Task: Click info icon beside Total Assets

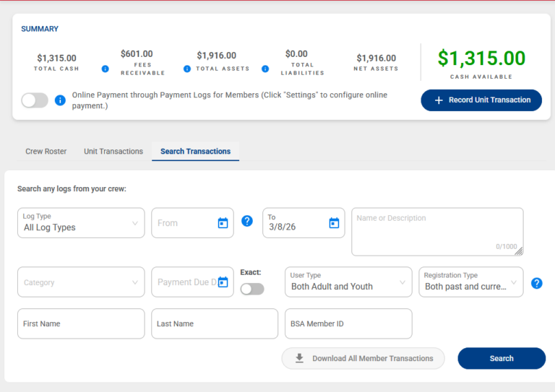Action: [187, 69]
